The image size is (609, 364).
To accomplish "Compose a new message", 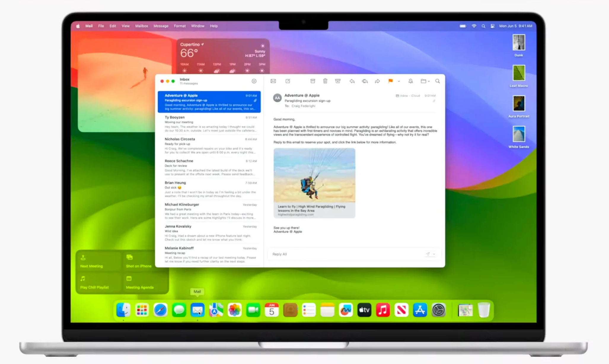I will pyautogui.click(x=288, y=81).
